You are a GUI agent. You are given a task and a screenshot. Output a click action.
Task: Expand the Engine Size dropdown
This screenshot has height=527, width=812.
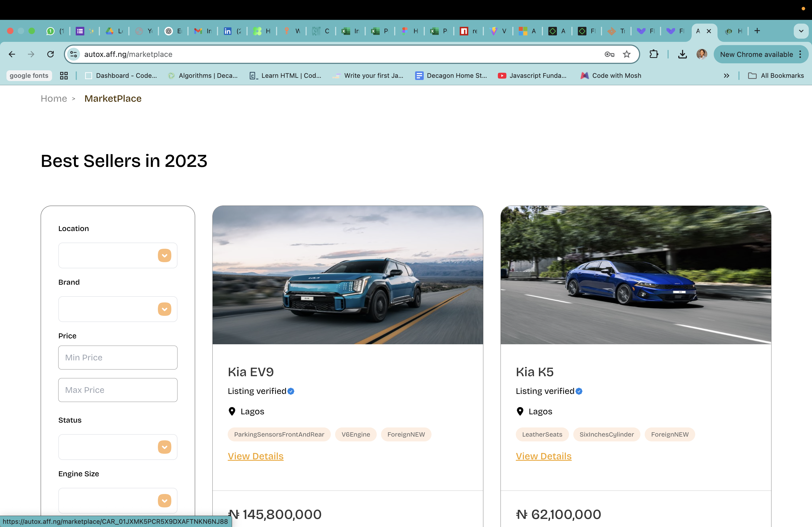point(164,500)
